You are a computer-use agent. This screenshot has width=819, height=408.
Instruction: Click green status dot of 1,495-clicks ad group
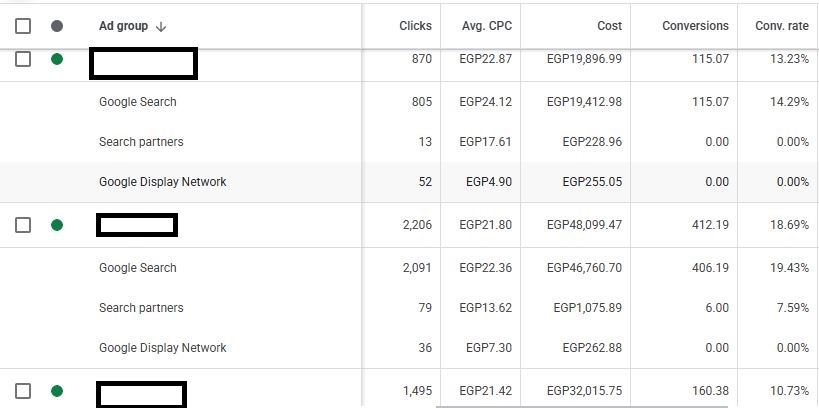click(x=56, y=391)
